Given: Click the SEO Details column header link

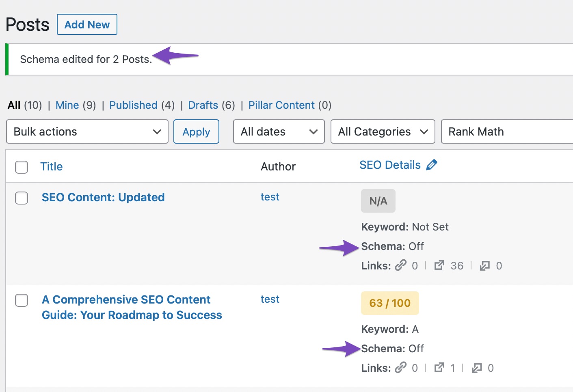Looking at the screenshot, I should tap(390, 165).
